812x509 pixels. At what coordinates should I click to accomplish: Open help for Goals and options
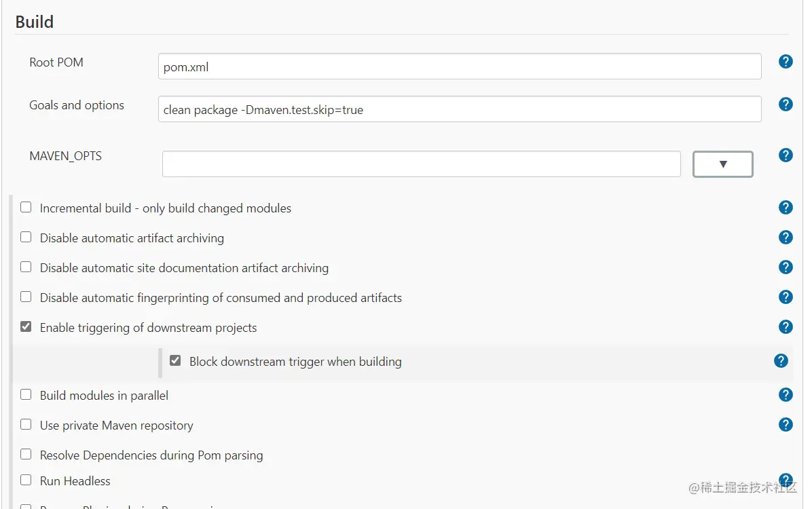pos(786,105)
